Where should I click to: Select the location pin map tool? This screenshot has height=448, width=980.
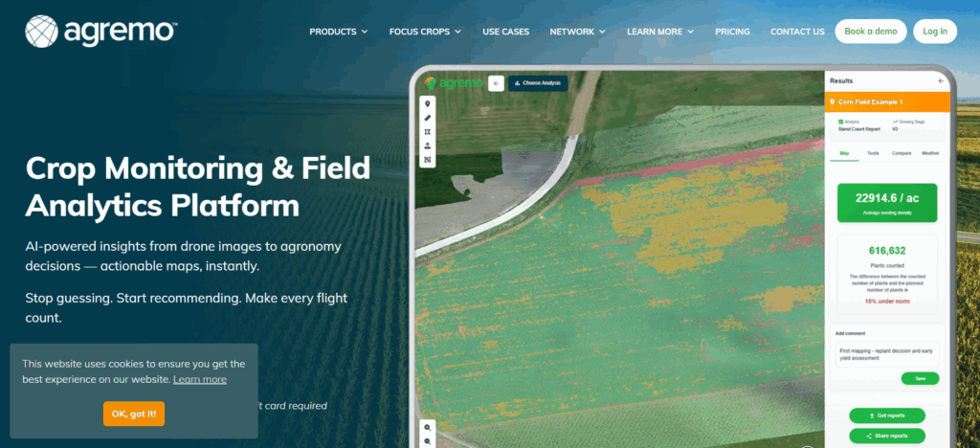(x=428, y=103)
